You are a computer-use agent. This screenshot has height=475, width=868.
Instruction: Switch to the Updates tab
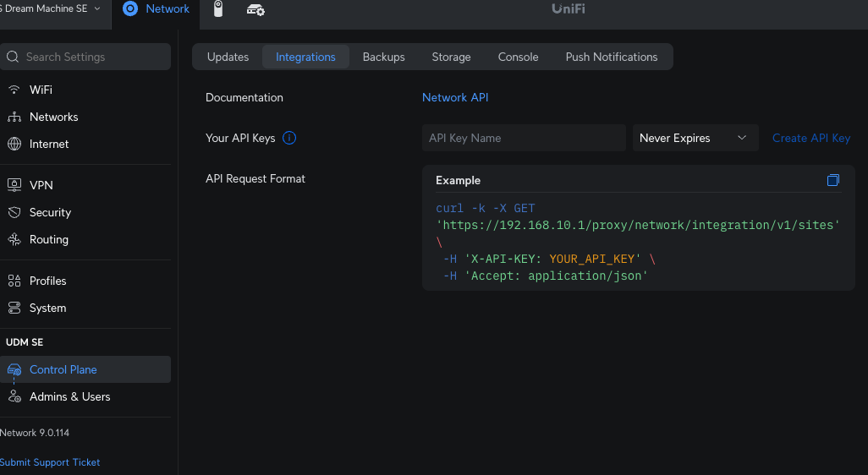click(x=228, y=57)
